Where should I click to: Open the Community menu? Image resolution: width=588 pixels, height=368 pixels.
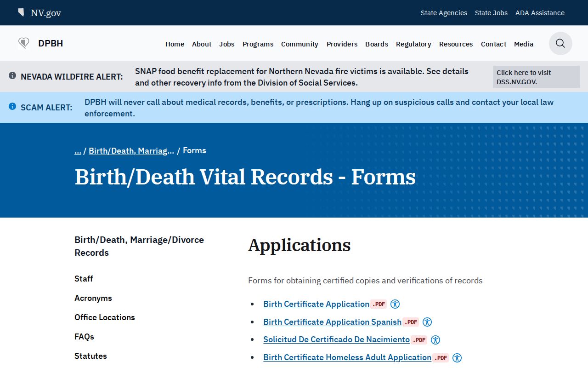pyautogui.click(x=300, y=44)
